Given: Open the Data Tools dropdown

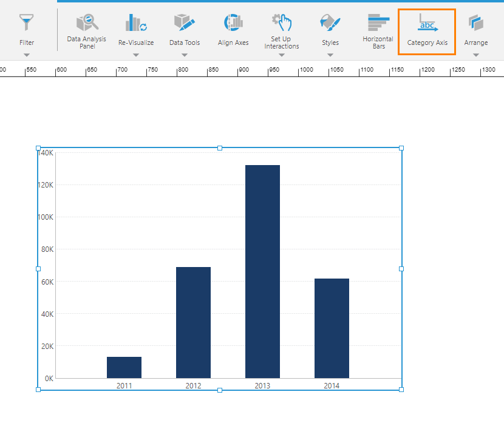Looking at the screenshot, I should (x=184, y=55).
